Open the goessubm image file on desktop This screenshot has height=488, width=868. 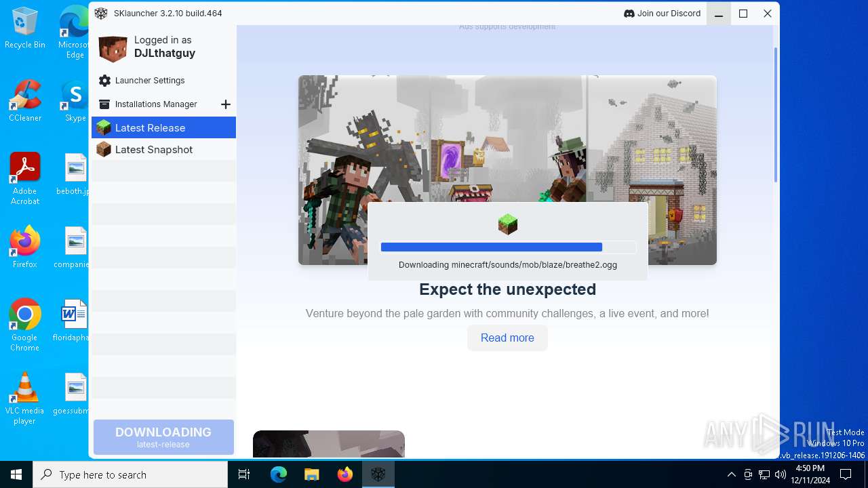pos(75,394)
